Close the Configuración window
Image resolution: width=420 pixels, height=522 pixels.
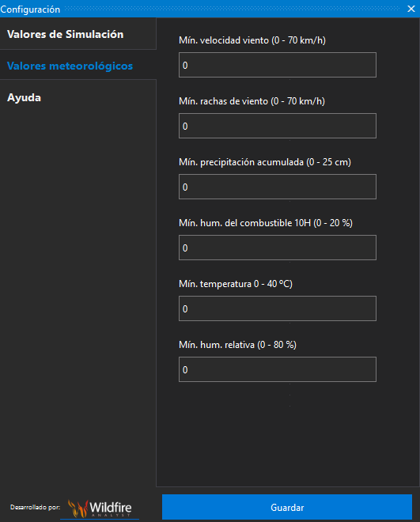click(x=411, y=9)
